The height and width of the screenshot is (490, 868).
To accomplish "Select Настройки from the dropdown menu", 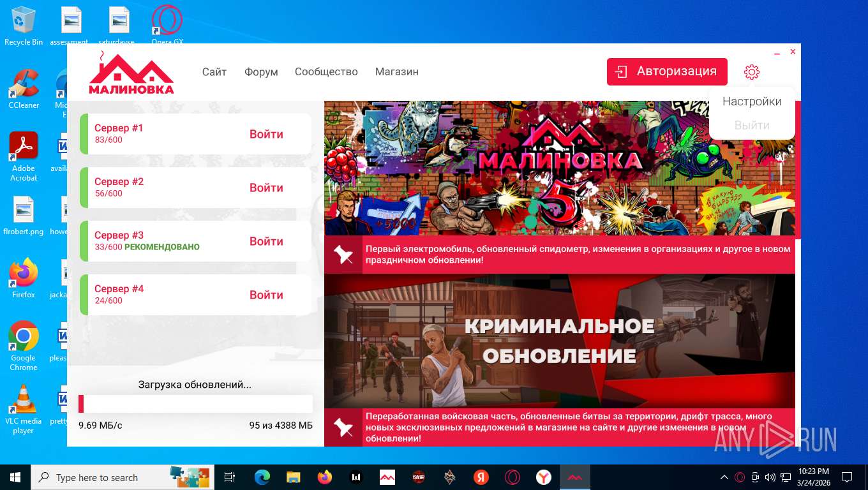I will point(752,101).
